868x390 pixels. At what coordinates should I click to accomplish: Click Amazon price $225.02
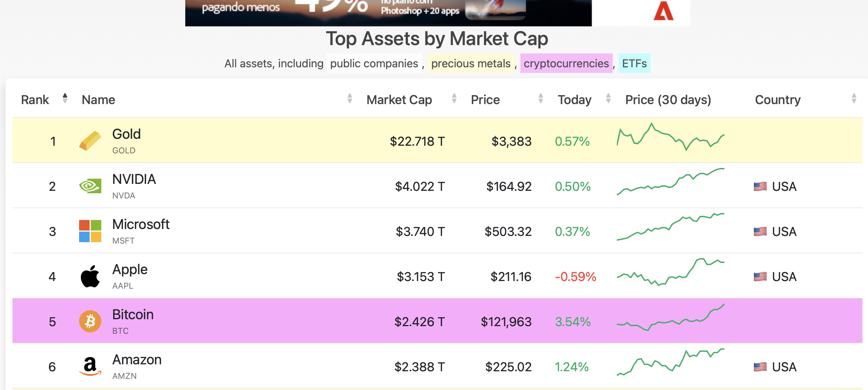pyautogui.click(x=509, y=367)
